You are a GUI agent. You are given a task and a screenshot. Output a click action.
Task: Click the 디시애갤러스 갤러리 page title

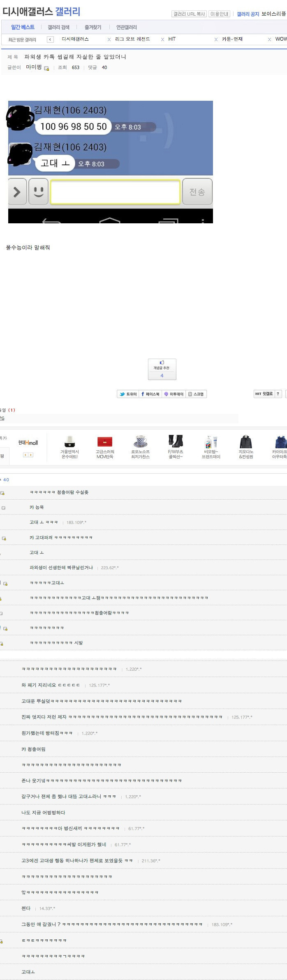tap(42, 12)
